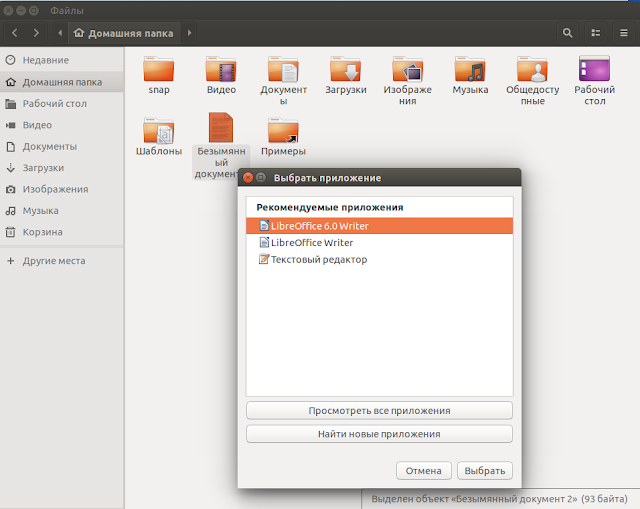640x509 pixels.
Task: Click Отмена in the dialog
Action: coord(424,471)
